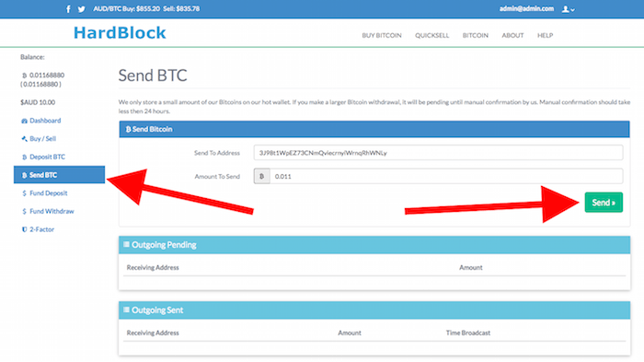This screenshot has height=362, width=644.
Task: Open the QUICKSELL menu item
Action: pos(431,35)
